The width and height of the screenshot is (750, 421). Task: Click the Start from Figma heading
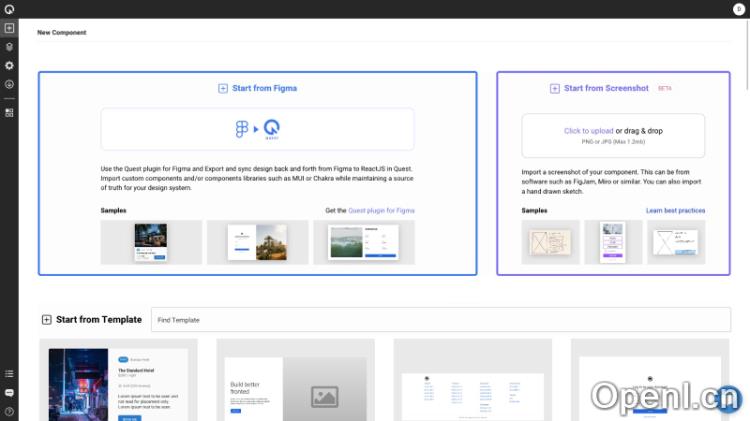tap(258, 89)
